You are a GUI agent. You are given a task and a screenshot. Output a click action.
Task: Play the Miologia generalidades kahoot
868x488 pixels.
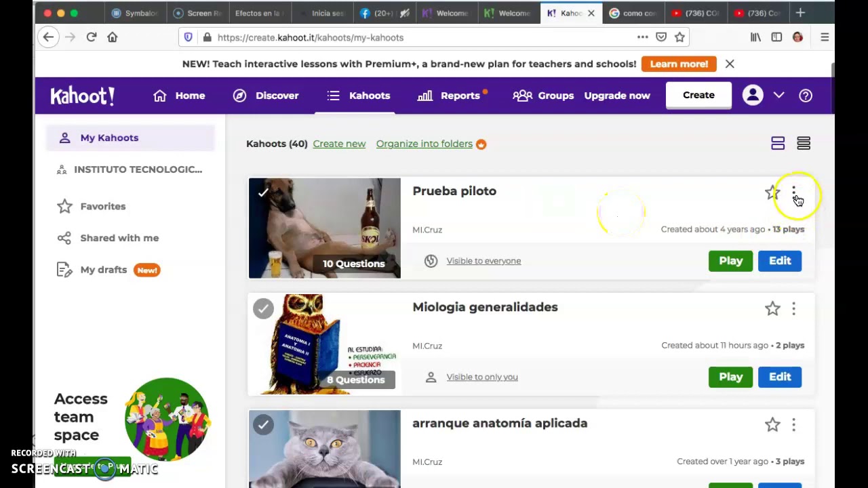[x=730, y=377]
